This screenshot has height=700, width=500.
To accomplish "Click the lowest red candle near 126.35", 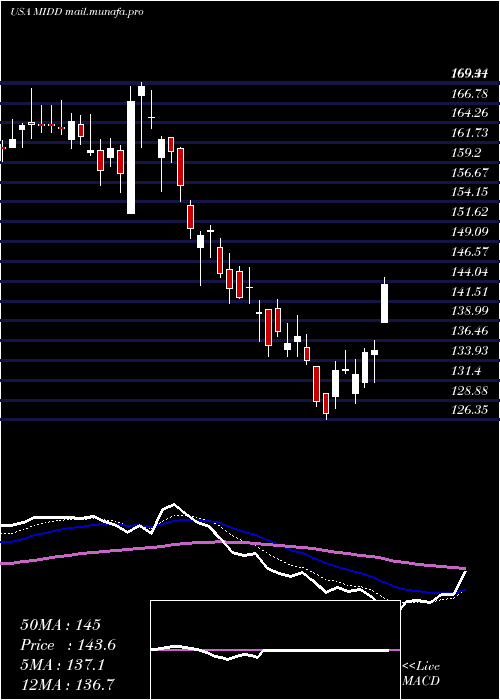I will click(x=326, y=404).
